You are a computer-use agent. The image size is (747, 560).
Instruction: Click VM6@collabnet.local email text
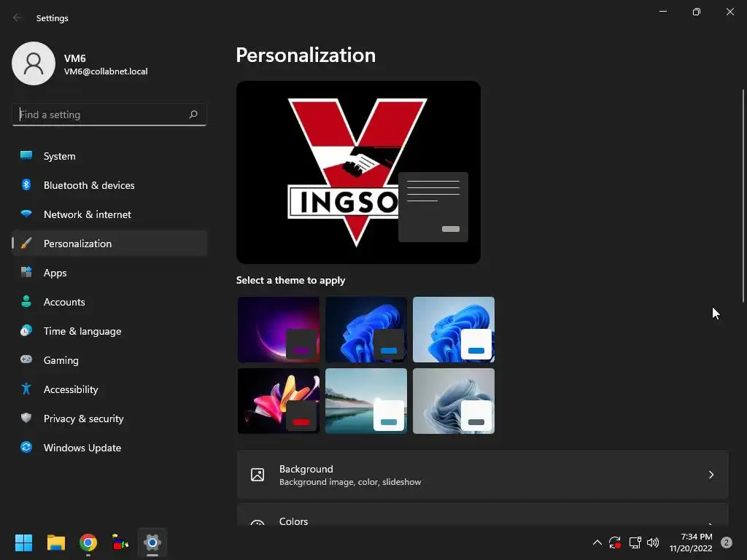[106, 71]
